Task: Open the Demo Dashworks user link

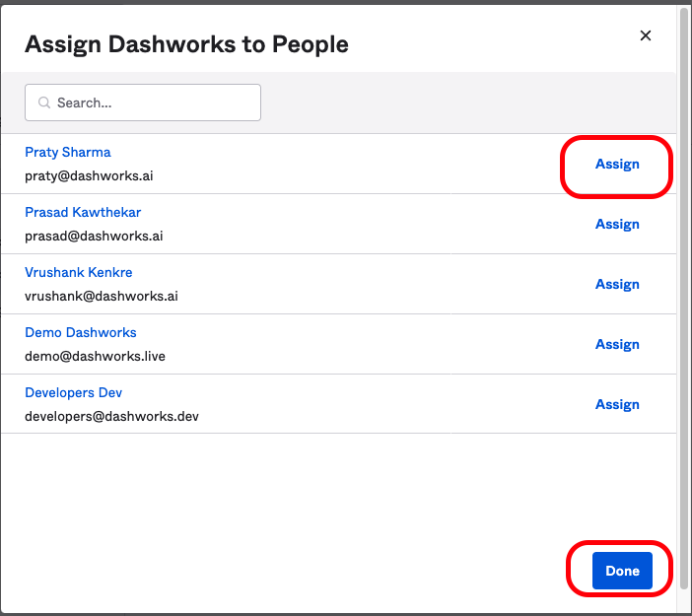Action: click(81, 333)
